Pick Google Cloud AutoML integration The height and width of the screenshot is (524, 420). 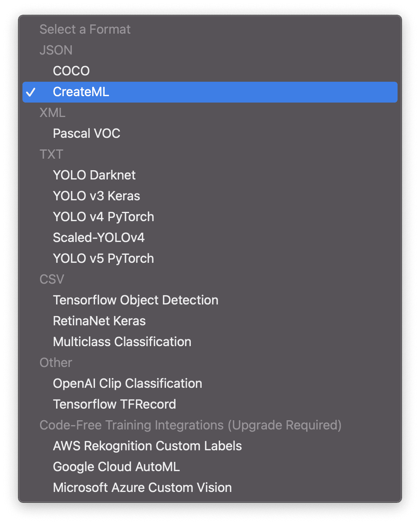pyautogui.click(x=116, y=467)
